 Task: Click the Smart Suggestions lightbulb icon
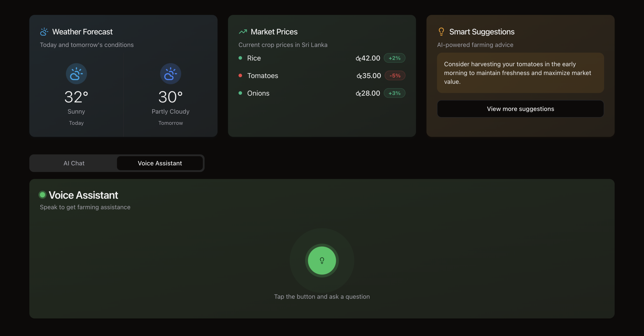441,32
